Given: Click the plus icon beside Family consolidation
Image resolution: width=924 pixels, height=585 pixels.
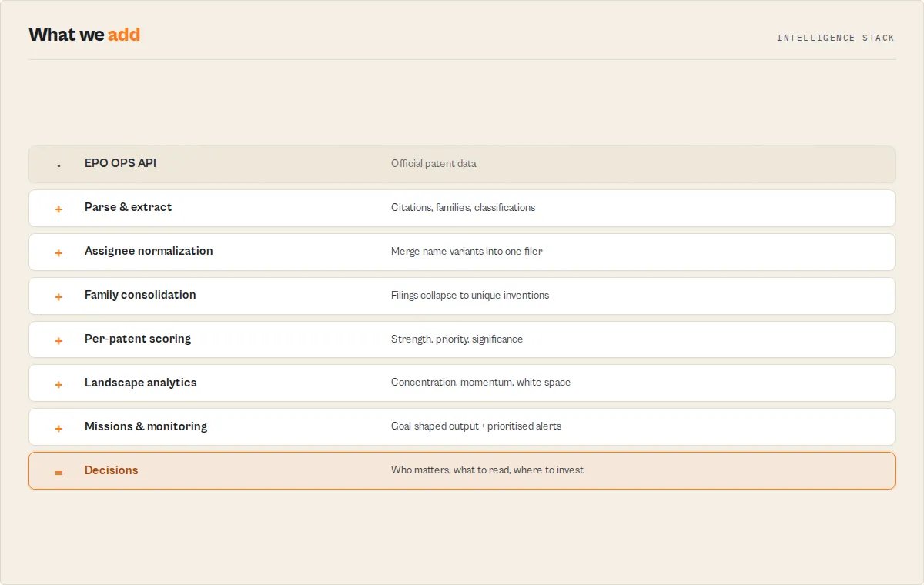Looking at the screenshot, I should coord(59,296).
